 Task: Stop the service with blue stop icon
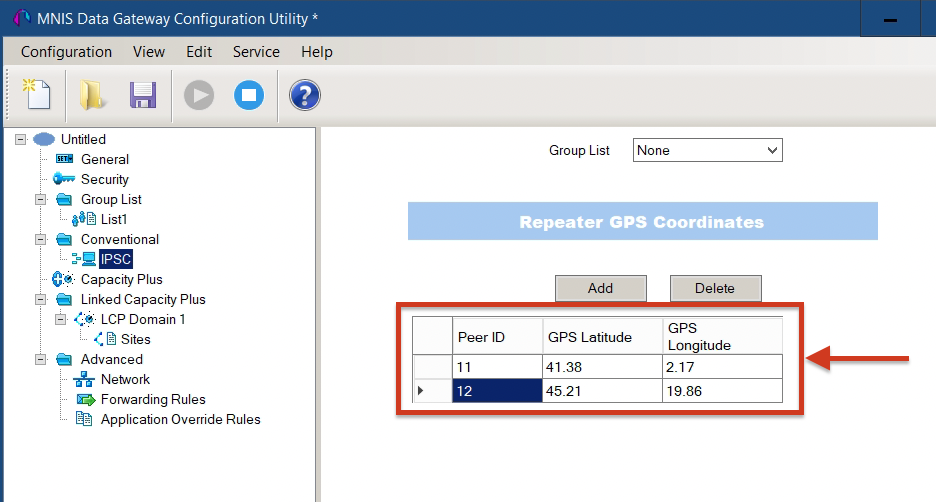pos(249,95)
